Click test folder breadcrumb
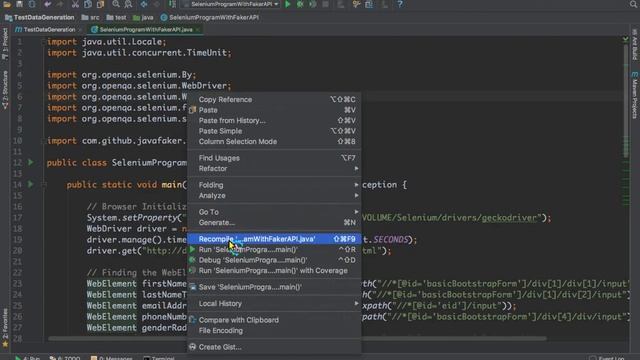Viewport: 640px width, 360px height. (117, 18)
